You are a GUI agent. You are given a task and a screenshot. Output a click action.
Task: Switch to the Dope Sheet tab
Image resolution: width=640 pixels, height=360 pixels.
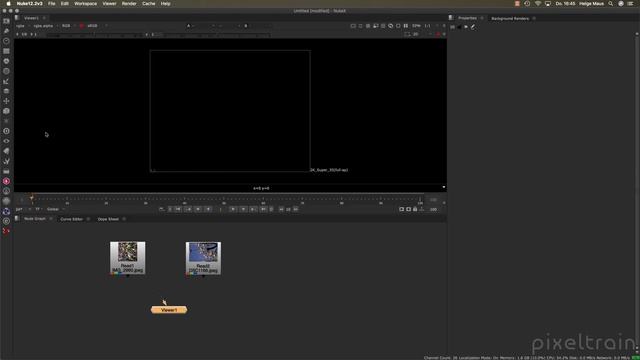click(x=108, y=219)
